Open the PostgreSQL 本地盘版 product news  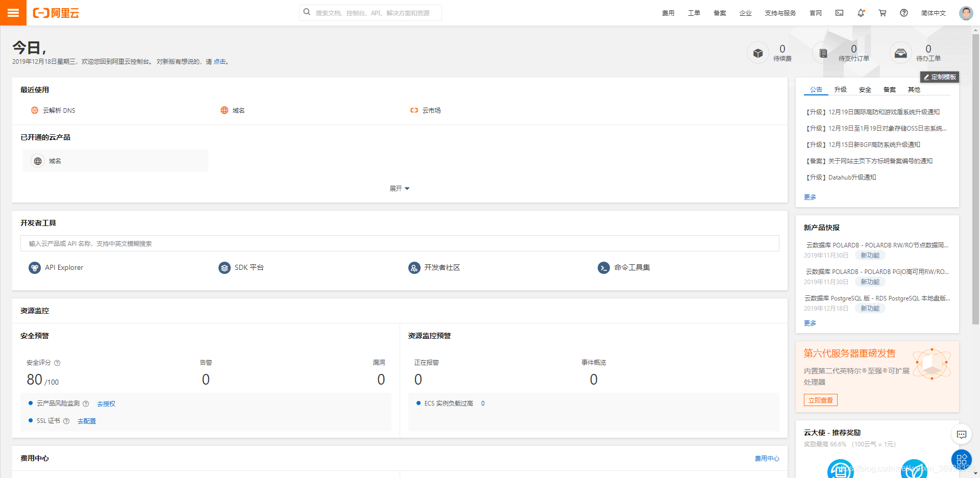877,298
